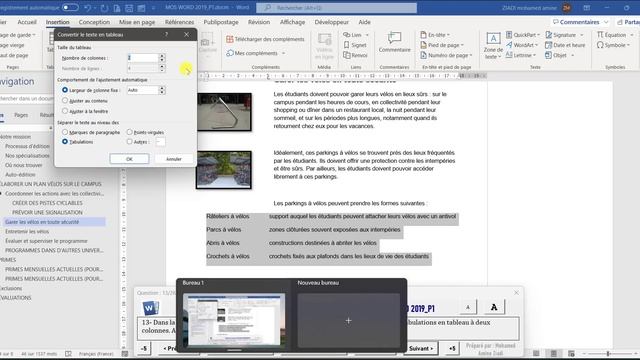Click the -5 skip-back button
Screen dimensions: 640x360
pos(144,348)
